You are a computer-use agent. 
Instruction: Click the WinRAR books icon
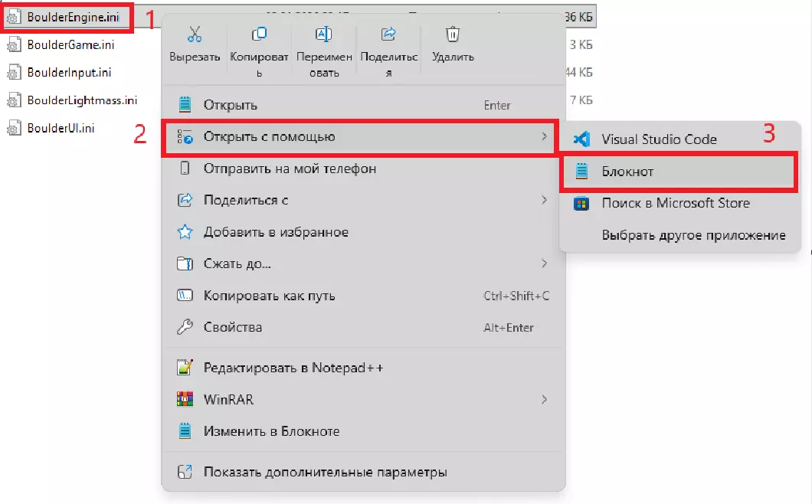185,399
